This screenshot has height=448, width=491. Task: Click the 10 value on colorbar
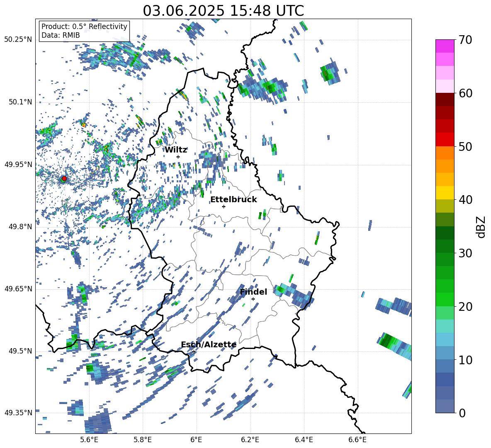pos(465,360)
